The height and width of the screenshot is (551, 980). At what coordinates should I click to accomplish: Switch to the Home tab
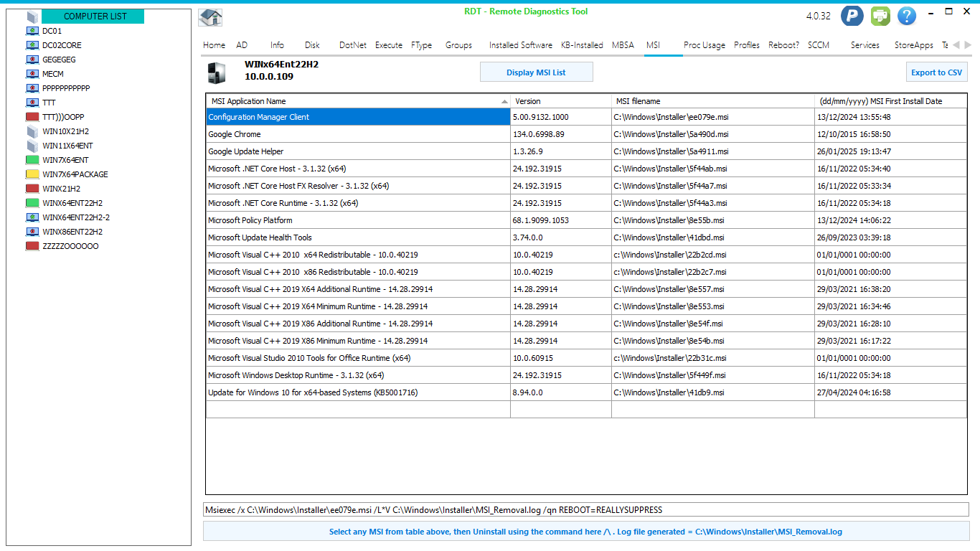[214, 45]
